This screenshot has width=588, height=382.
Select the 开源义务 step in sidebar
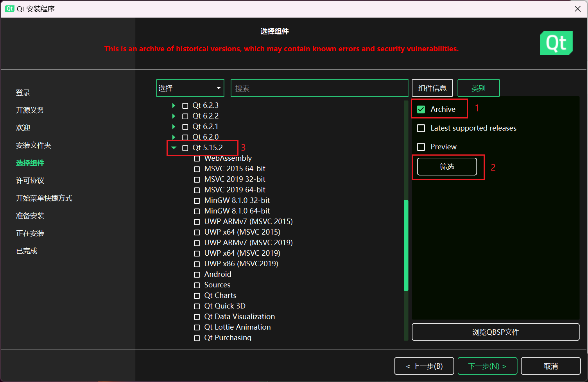point(30,110)
